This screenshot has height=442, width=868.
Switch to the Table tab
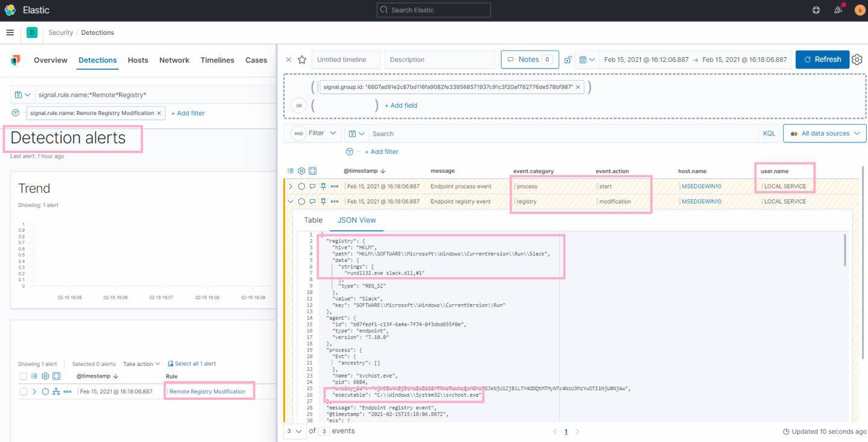(x=313, y=220)
